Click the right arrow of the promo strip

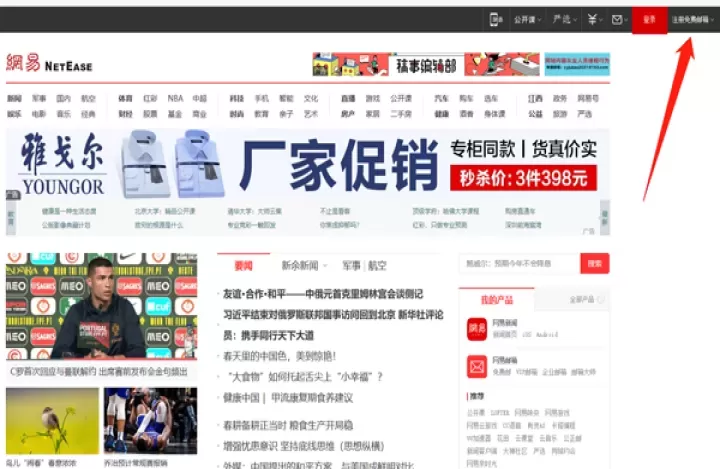coord(605,218)
